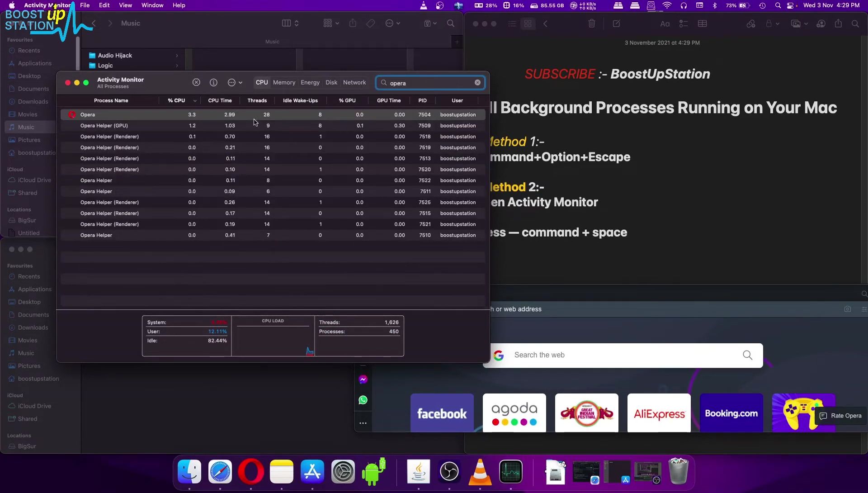The image size is (868, 493).
Task: Open VLC from the Dock
Action: coord(480,472)
